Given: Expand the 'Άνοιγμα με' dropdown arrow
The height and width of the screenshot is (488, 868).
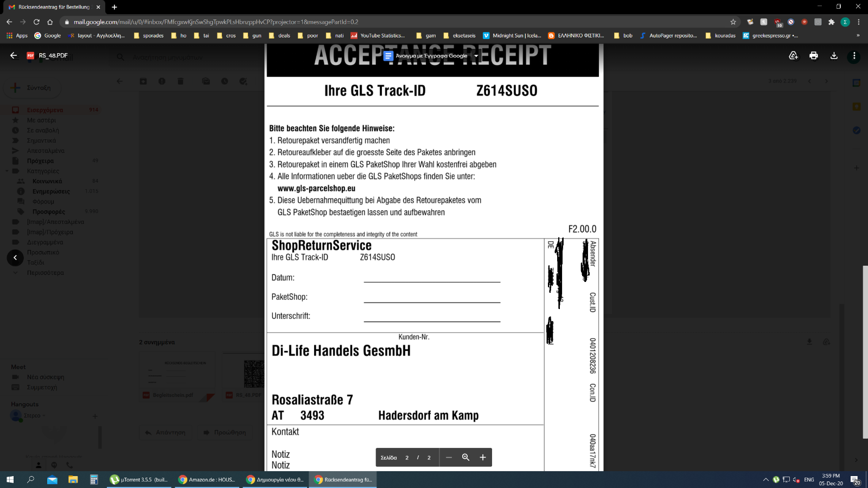Looking at the screenshot, I should pyautogui.click(x=476, y=56).
